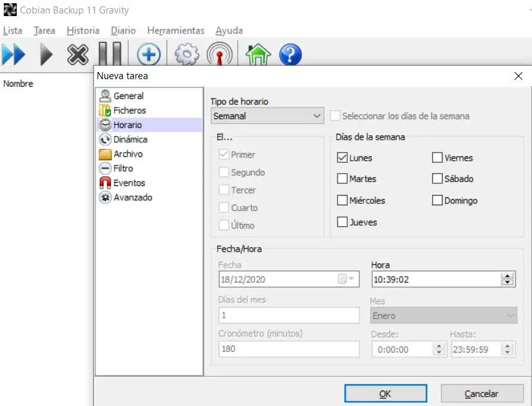Viewport: 532px width, 406px height.
Task: Check the Cuarto checkbox
Action: coord(224,207)
